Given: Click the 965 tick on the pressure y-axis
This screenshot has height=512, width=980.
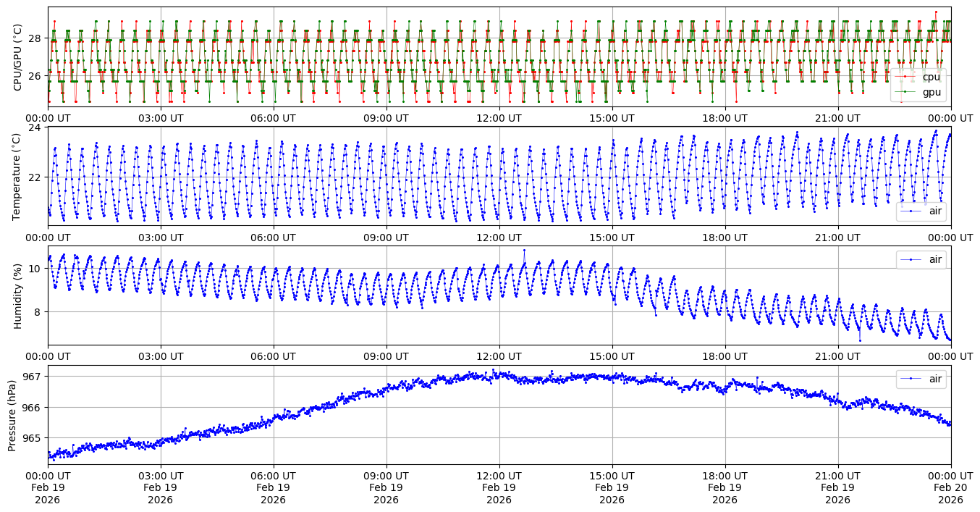Looking at the screenshot, I should point(34,438).
